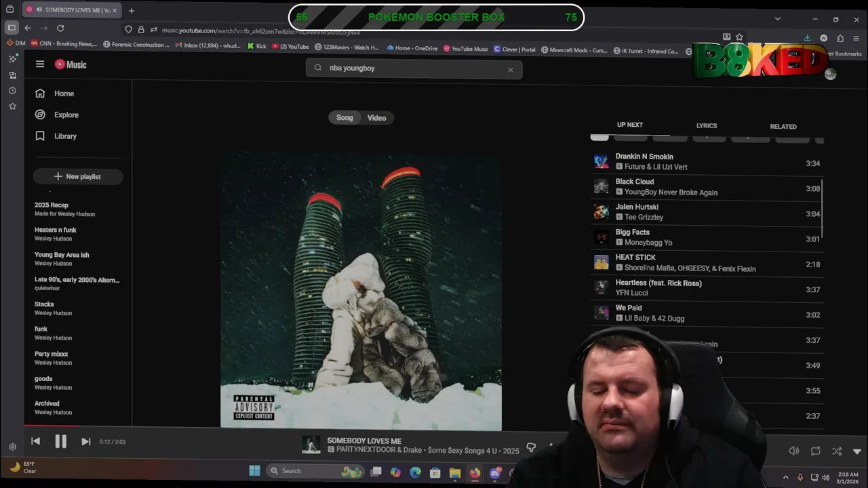
Task: Play Drankin N Smokin from the queue
Action: pos(707,162)
